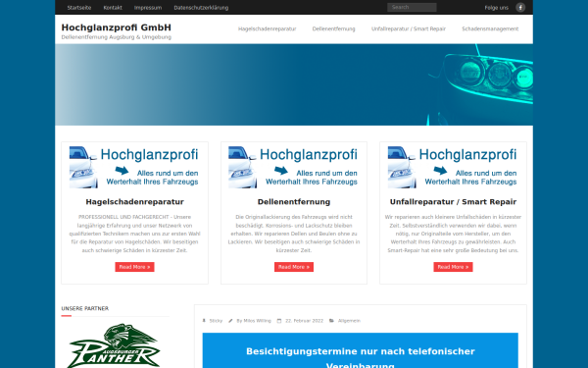
Task: Open the Startseite menu item
Action: 79,8
